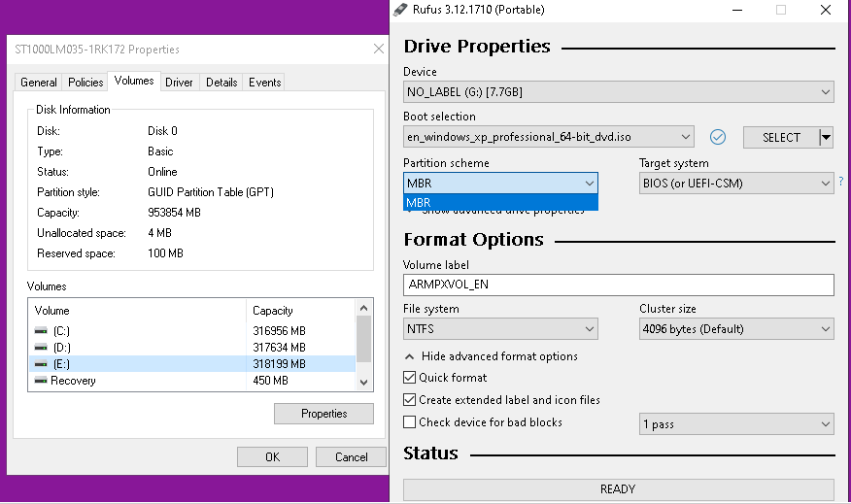
Task: Click the volume Properties button
Action: 324,414
